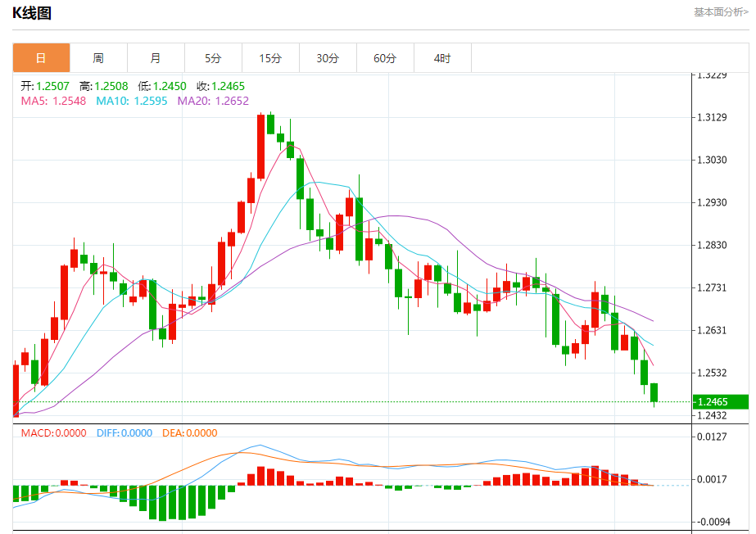
Task: Click the 1.3129 price axis label
Action: click(x=712, y=117)
